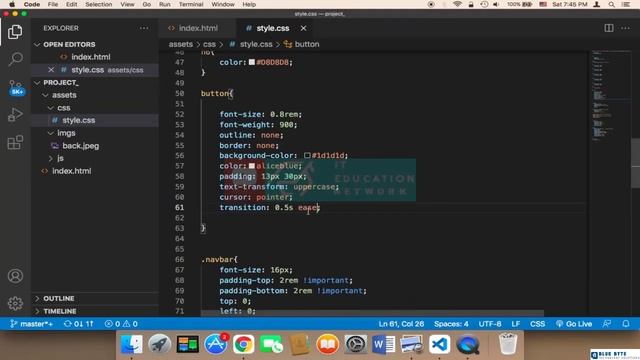
Task: Open the Terminal menu
Action: pyautogui.click(x=191, y=4)
